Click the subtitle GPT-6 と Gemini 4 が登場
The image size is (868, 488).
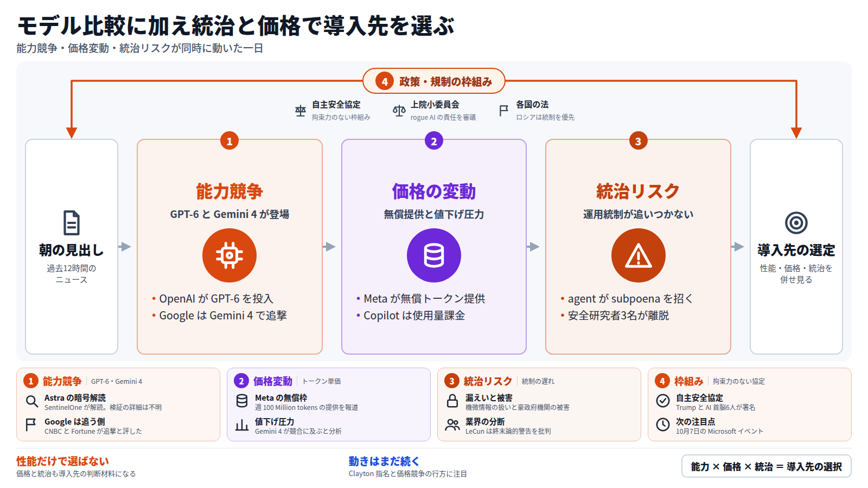(x=229, y=214)
